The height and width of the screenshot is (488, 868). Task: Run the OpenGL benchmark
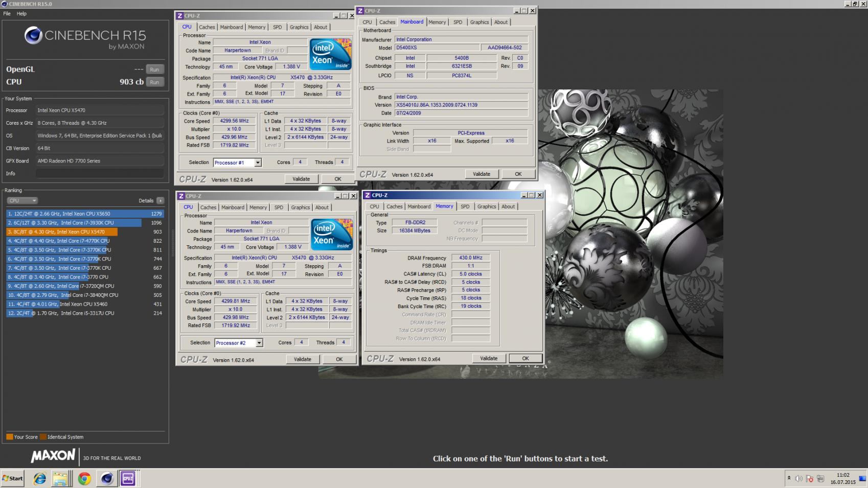pyautogui.click(x=154, y=69)
